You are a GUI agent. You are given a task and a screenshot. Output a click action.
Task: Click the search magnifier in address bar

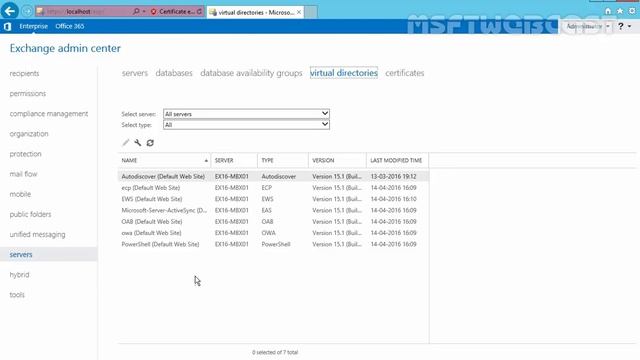pos(136,11)
